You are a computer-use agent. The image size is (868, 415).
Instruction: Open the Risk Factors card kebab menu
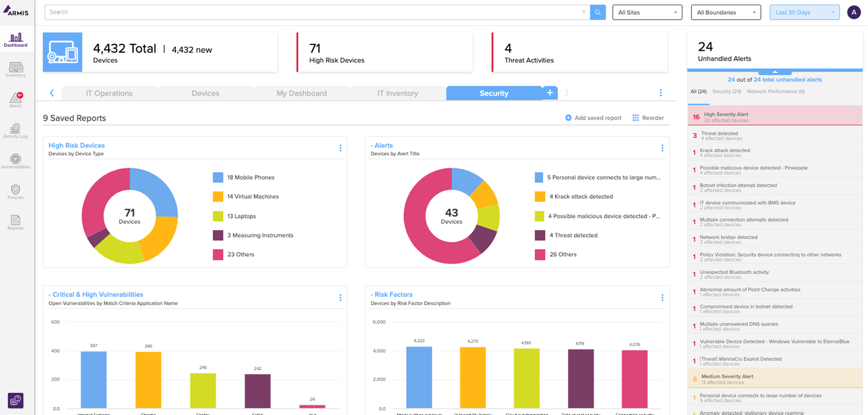coord(662,298)
